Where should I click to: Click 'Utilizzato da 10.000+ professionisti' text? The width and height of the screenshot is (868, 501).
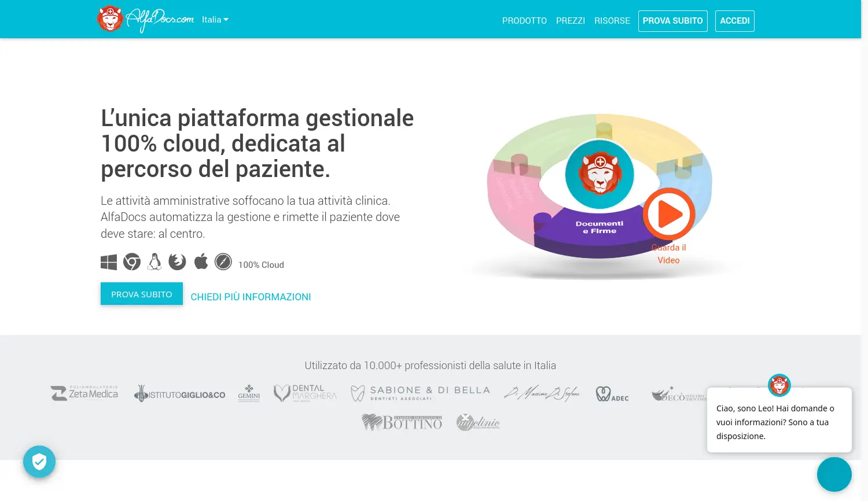pyautogui.click(x=431, y=366)
